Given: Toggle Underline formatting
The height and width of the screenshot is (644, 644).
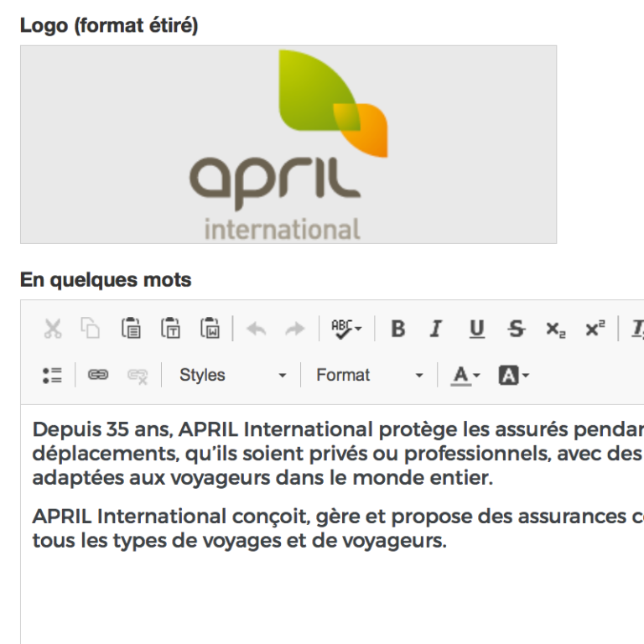Looking at the screenshot, I should 476,329.
